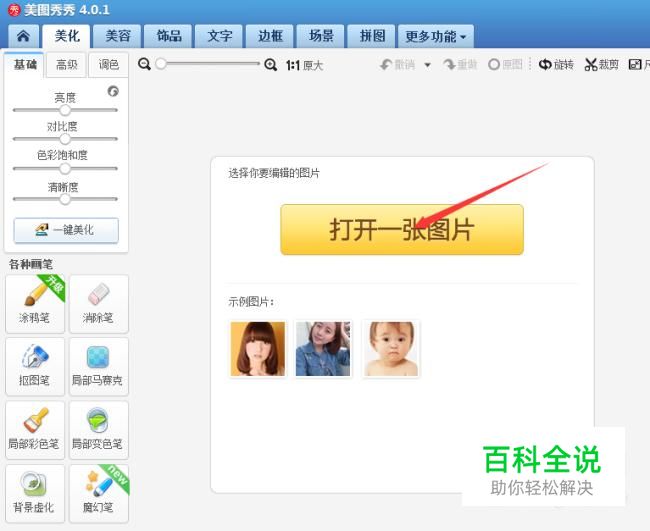The height and width of the screenshot is (531, 650).
Task: Expand the 更多功能 dropdown
Action: coord(436,36)
